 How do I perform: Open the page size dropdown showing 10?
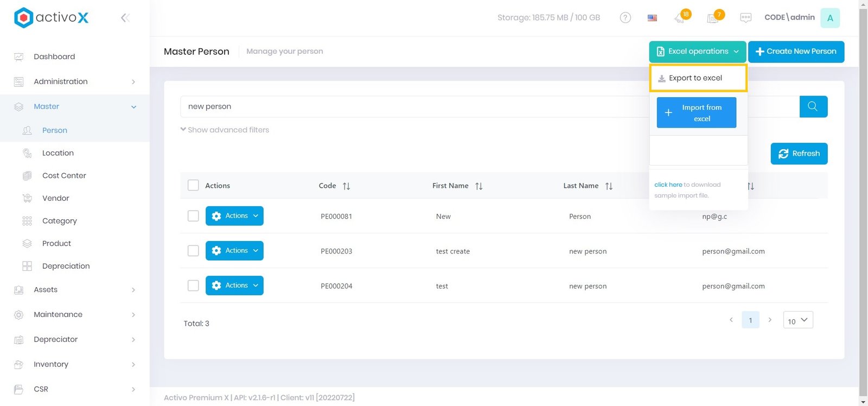click(797, 320)
